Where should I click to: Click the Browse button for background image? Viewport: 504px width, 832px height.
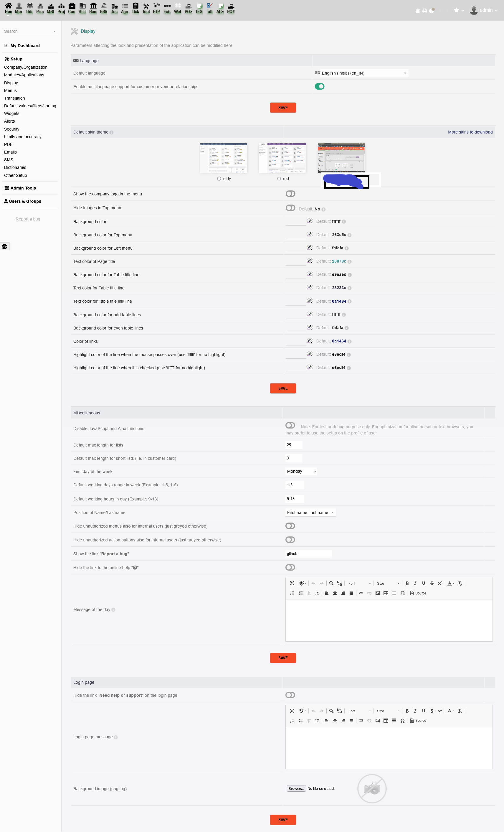[296, 788]
